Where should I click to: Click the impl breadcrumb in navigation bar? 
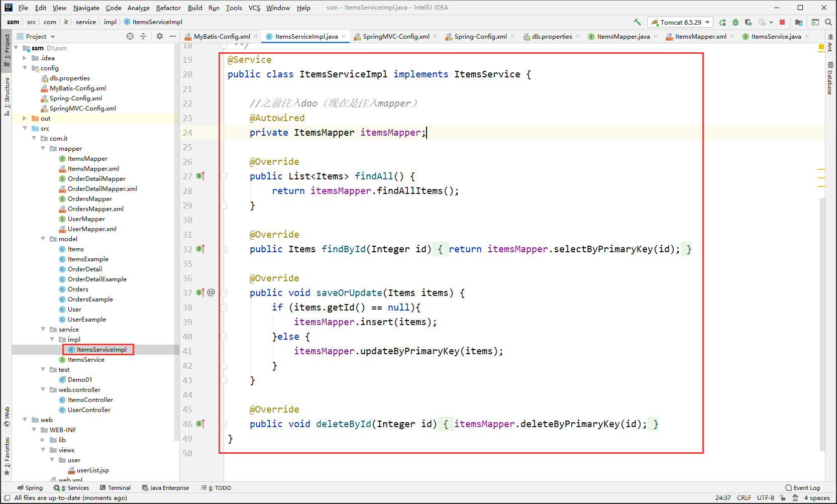point(110,22)
